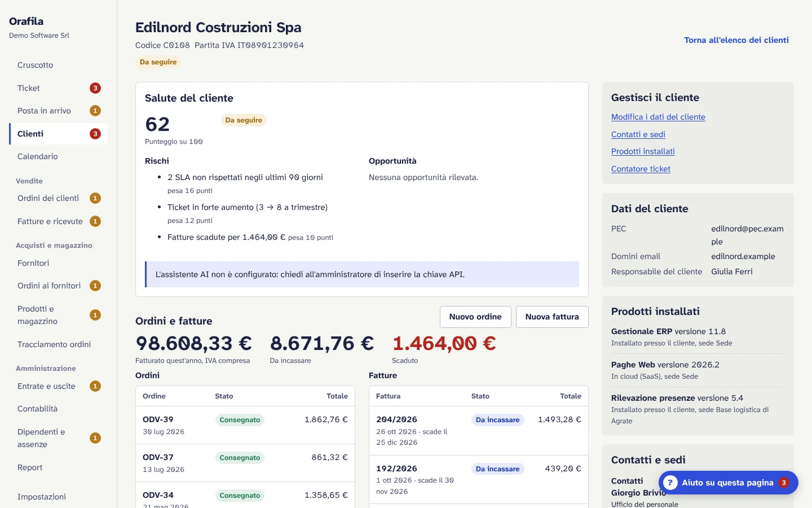Viewport: 812px width, 508px height.
Task: Select invoice 204/2026
Action: [x=396, y=419]
